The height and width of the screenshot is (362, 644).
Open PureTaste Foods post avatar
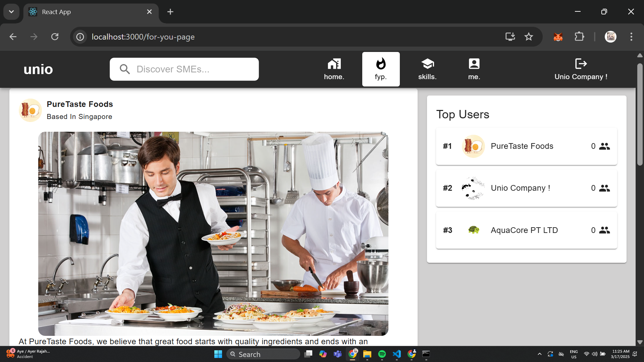(30, 110)
